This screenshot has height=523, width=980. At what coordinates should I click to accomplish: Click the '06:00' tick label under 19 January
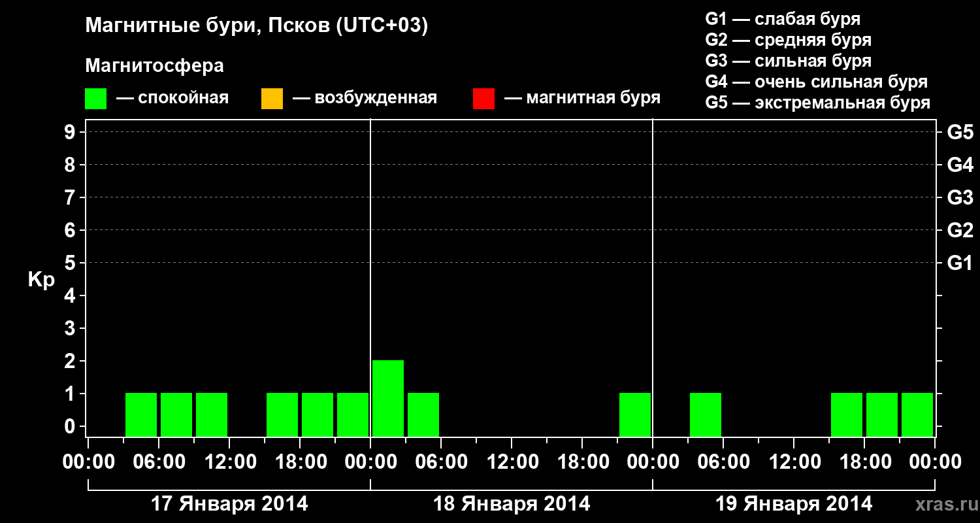coord(723,462)
